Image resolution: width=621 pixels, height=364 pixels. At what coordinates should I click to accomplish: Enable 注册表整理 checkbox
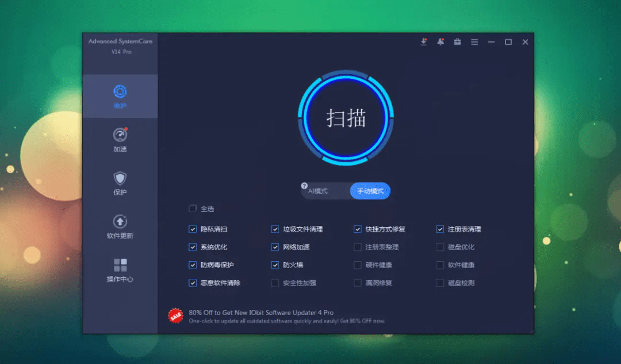(x=357, y=247)
